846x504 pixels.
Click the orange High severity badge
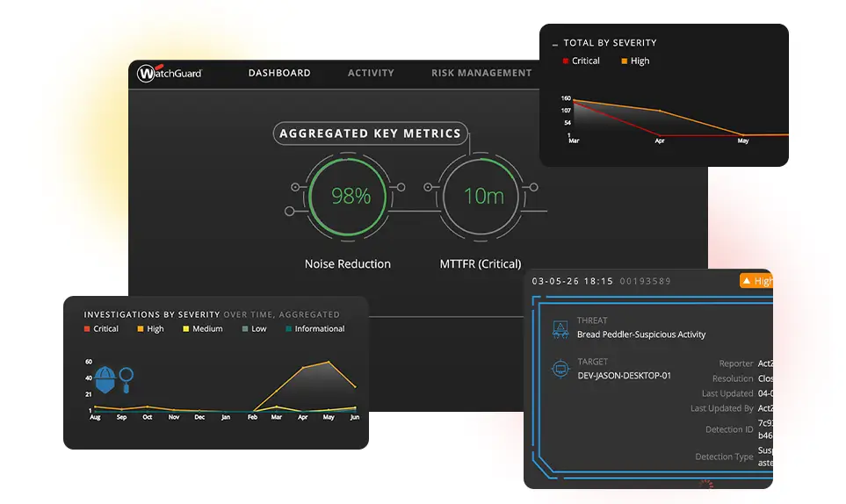pos(756,281)
